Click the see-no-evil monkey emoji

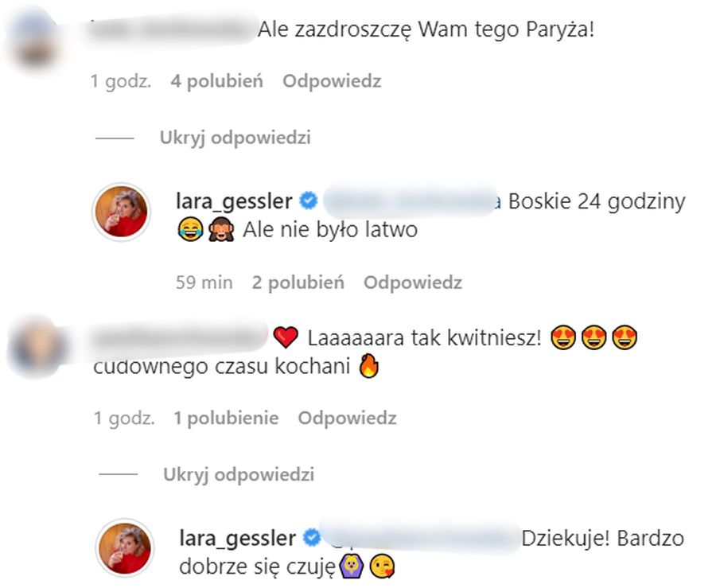(221, 229)
